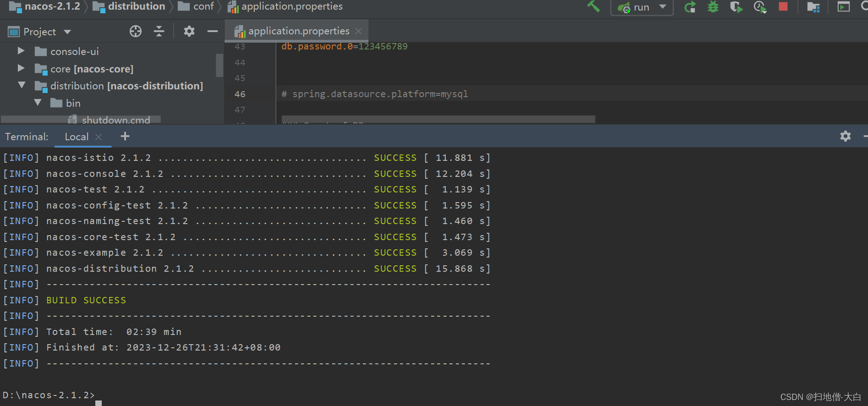Click the db.password.0 property line
The height and width of the screenshot is (406, 868).
(344, 46)
